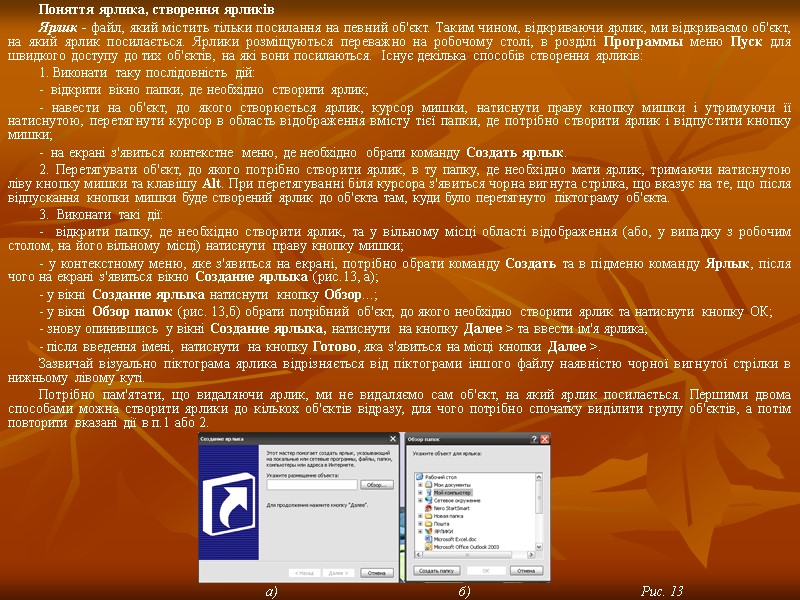Click Отмена in Создание ярлыка dialog
The image size is (800, 600).
click(x=377, y=573)
